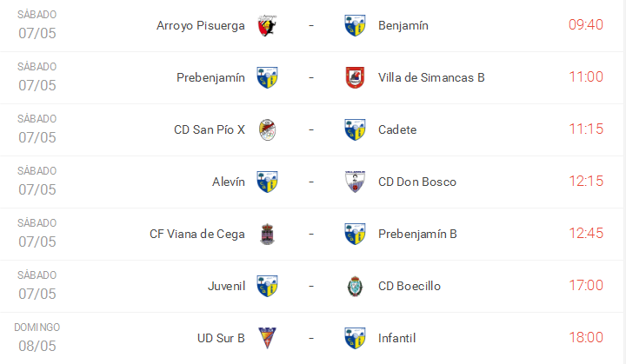Viewport: 626px width, 364px height.
Task: Click the CD Don Bosco crest
Action: 354,182
